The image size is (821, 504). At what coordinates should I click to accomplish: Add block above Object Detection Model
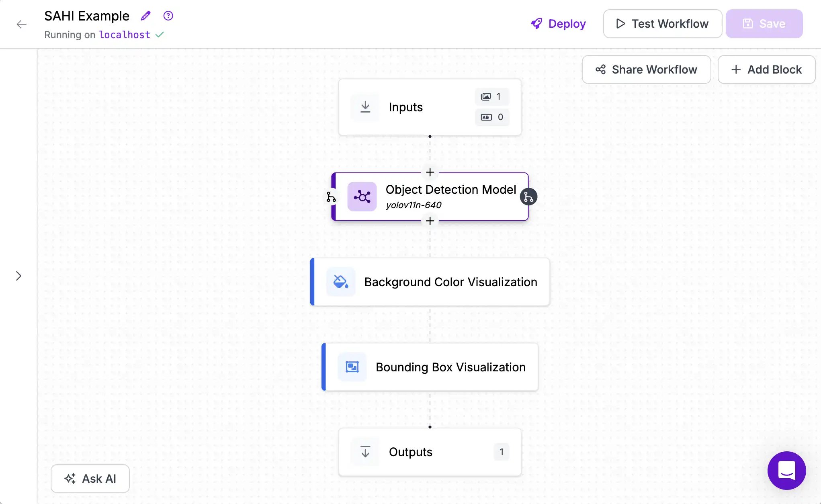430,172
